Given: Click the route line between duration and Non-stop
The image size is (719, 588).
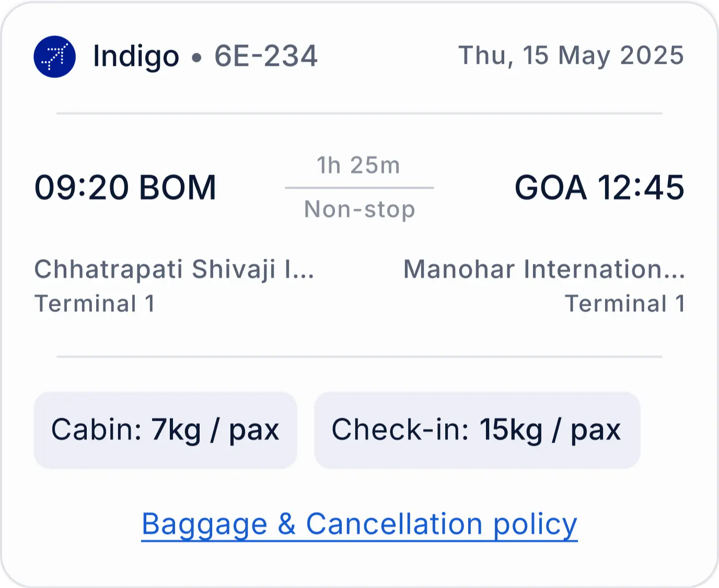Looking at the screenshot, I should pyautogui.click(x=359, y=188).
